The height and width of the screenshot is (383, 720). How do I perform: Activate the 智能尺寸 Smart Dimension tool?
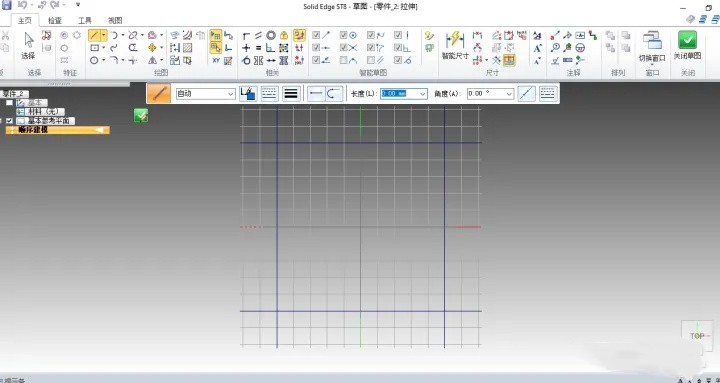coord(455,45)
